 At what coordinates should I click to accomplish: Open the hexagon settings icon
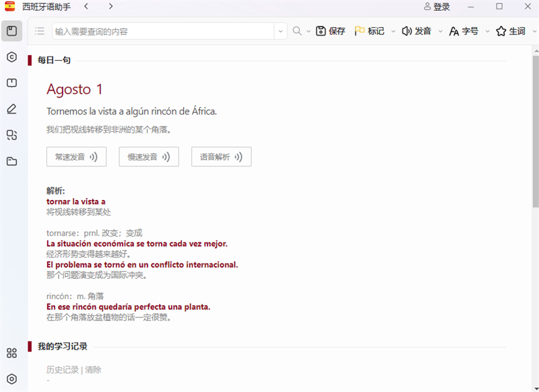(11, 379)
